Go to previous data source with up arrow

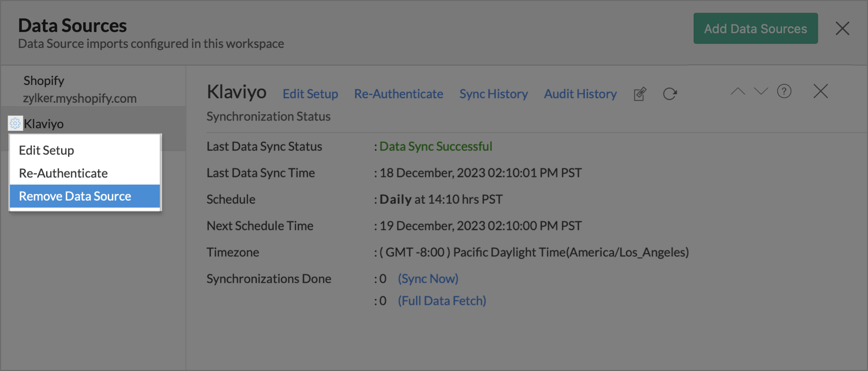[x=738, y=91]
